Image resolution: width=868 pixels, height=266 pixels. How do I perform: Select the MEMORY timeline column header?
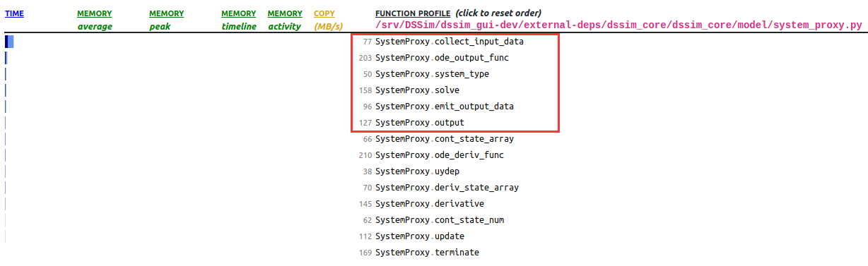[239, 20]
